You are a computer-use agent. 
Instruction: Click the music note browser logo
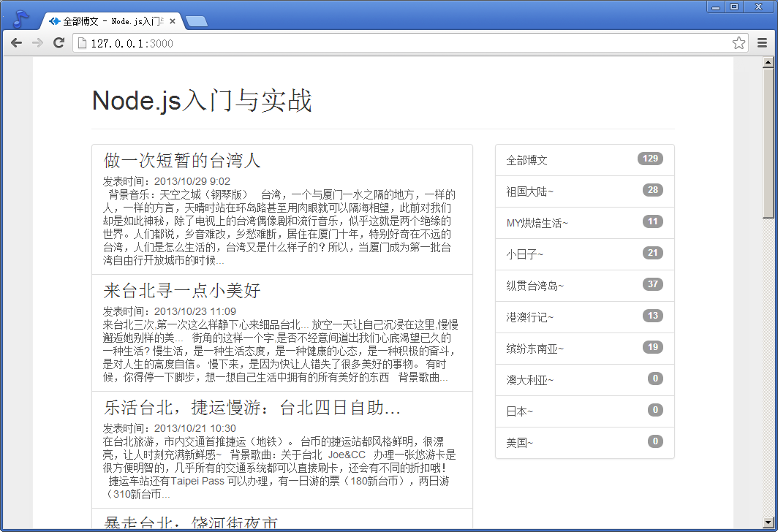[x=20, y=19]
